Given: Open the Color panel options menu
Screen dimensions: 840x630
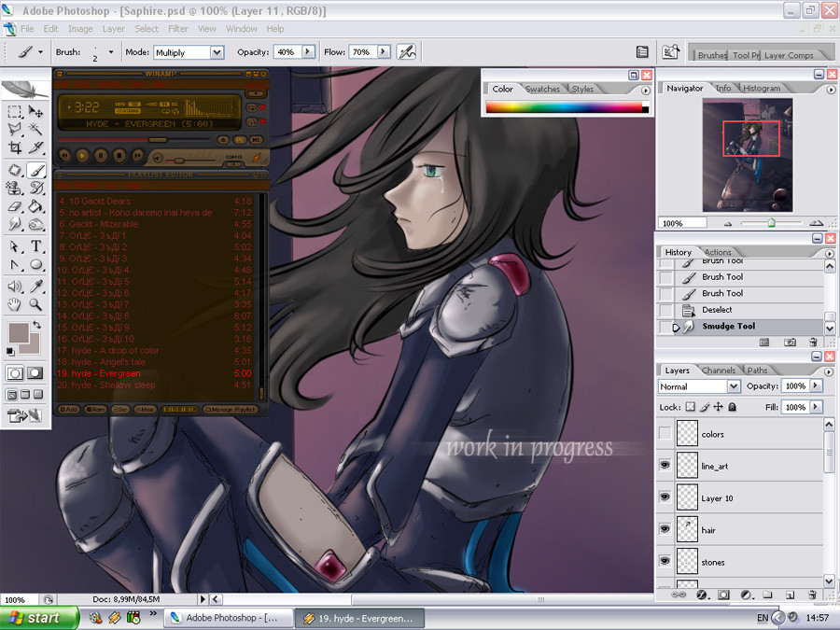Looking at the screenshot, I should pyautogui.click(x=646, y=91).
